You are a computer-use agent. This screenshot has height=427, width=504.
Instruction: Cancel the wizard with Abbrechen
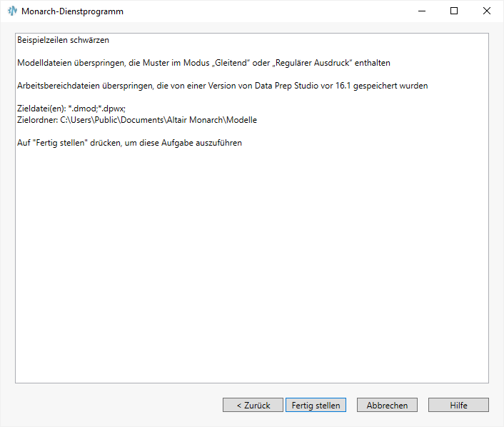(387, 405)
